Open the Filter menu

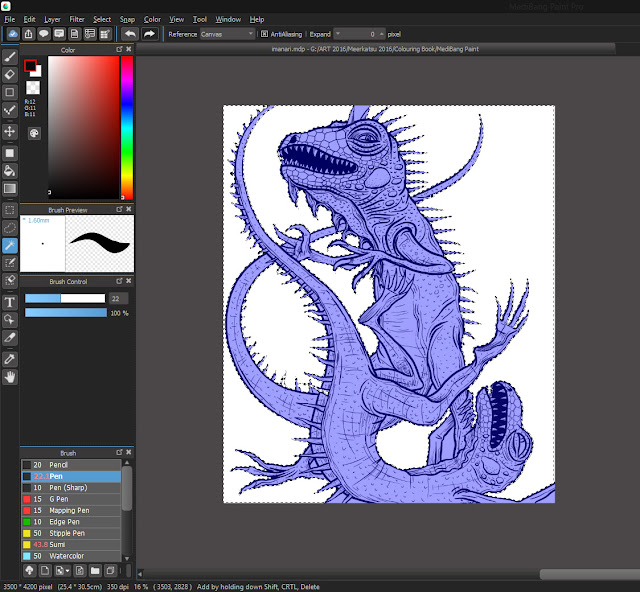coord(77,19)
